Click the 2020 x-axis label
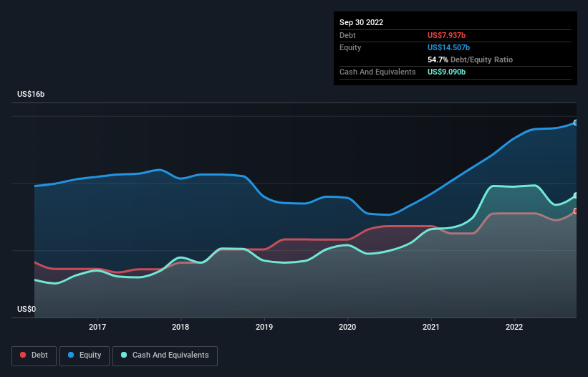 tap(347, 327)
